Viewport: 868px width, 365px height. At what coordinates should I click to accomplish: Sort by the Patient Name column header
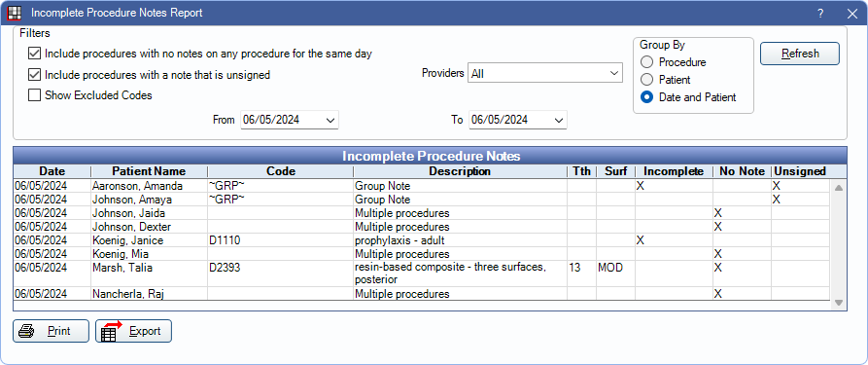[149, 171]
